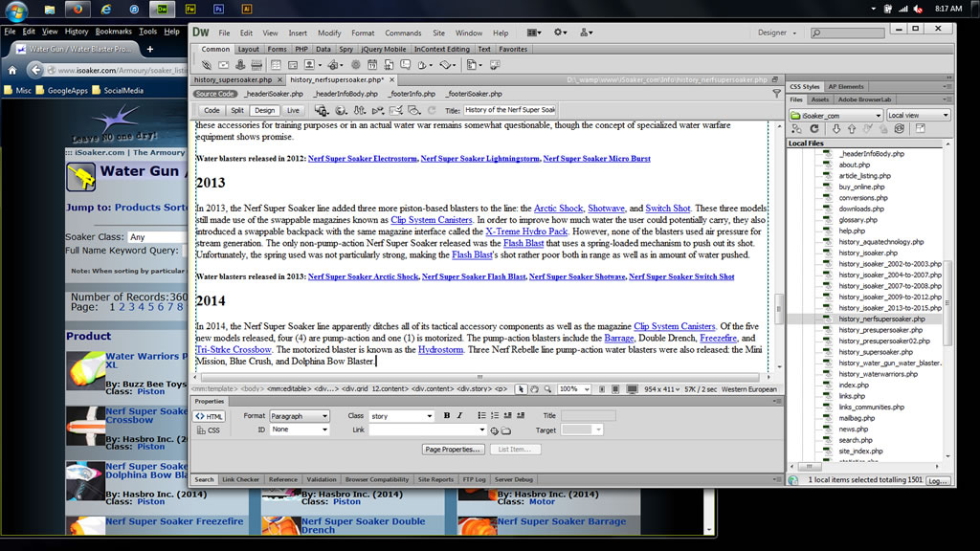Click the Hydrostorm link in 2014 paragraph
This screenshot has width=980, height=551.
[440, 350]
